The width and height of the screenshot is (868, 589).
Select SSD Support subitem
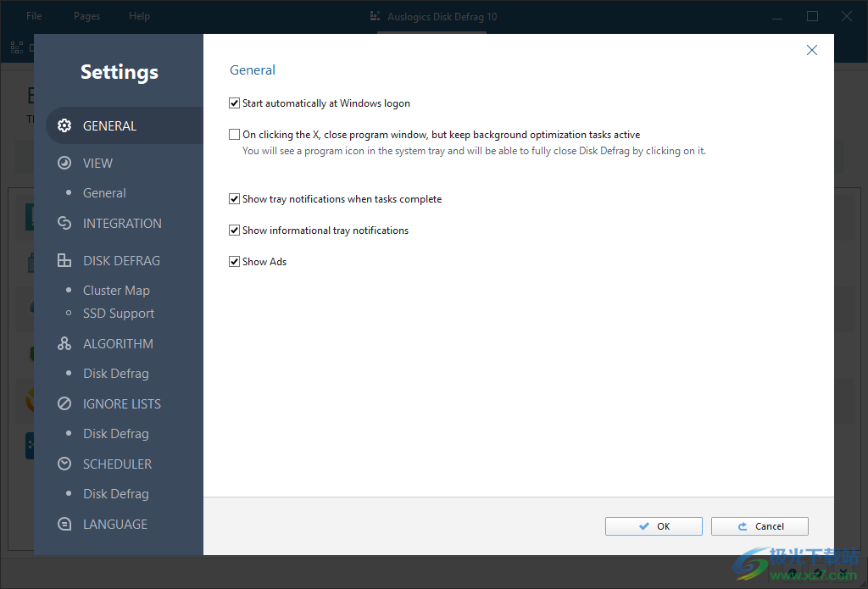tap(119, 314)
